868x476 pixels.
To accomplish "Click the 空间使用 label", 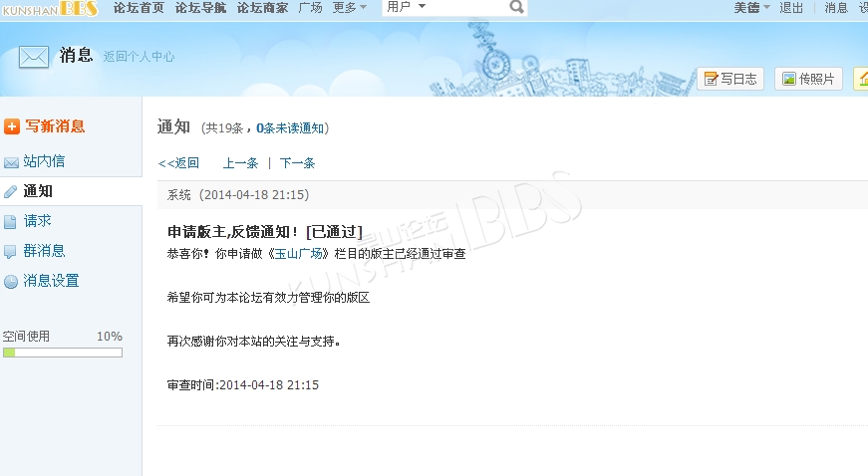I will click(x=26, y=337).
